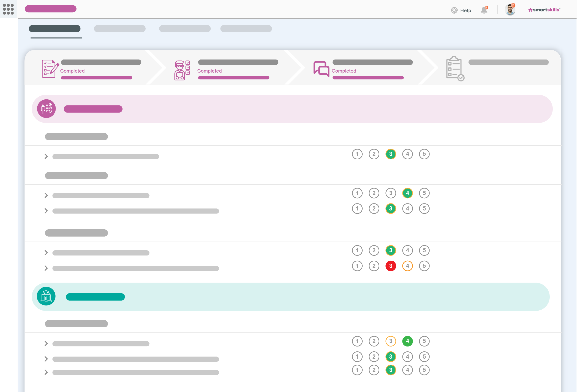Click the smartskills logo
This screenshot has height=392, width=577.
pyautogui.click(x=544, y=10)
